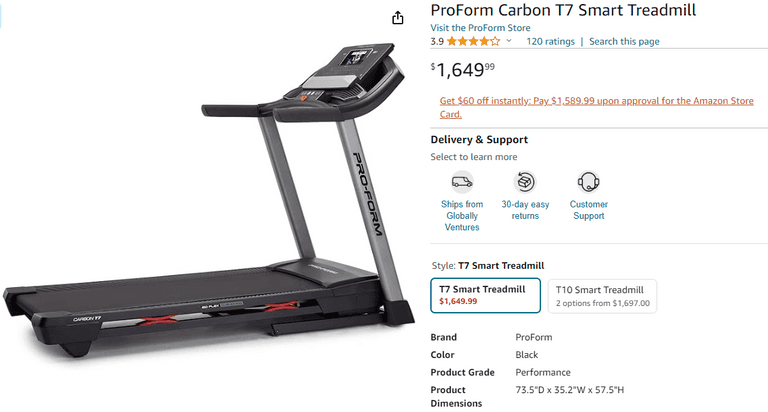Click the Ships from Globally Ventures text
Viewport: 768px width, 412px height.
(x=462, y=216)
